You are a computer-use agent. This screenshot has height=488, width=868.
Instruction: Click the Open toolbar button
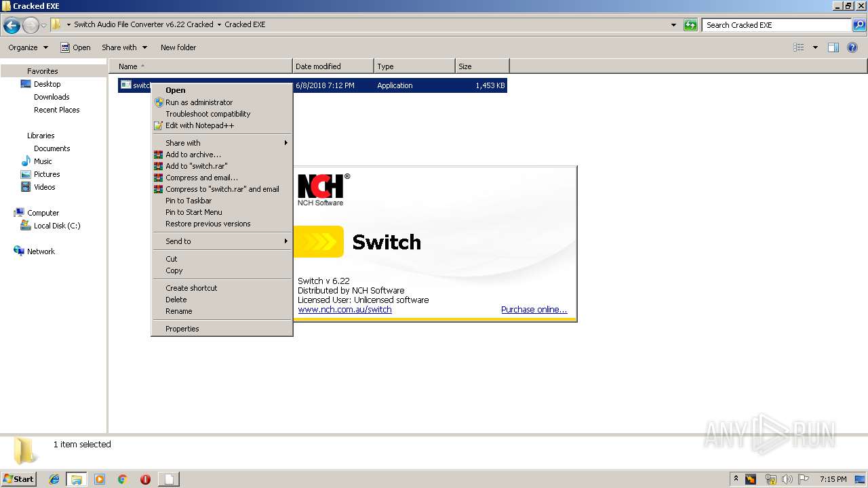[75, 47]
